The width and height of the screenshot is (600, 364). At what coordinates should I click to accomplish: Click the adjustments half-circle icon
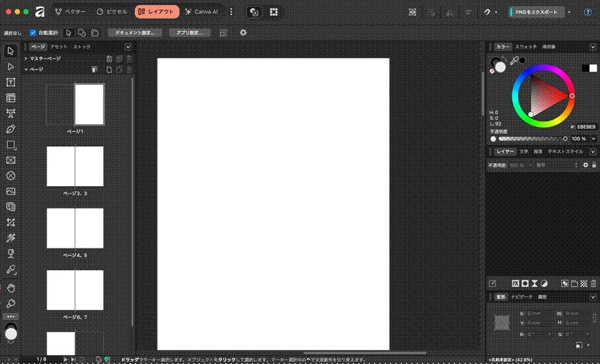[x=544, y=284]
